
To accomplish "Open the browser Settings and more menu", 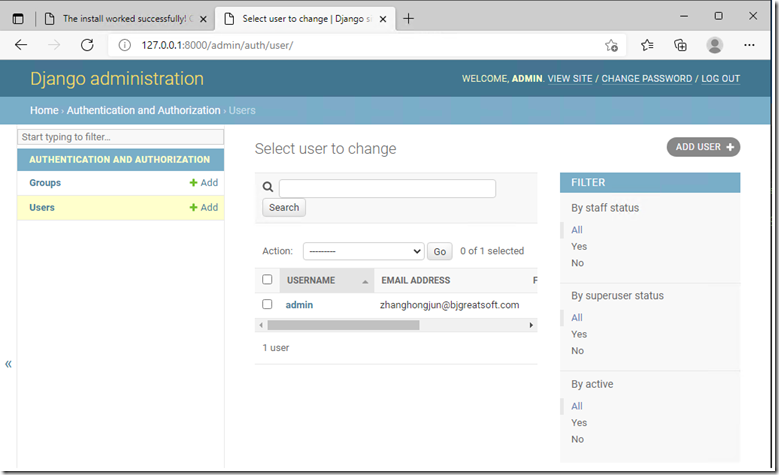I will tap(749, 45).
